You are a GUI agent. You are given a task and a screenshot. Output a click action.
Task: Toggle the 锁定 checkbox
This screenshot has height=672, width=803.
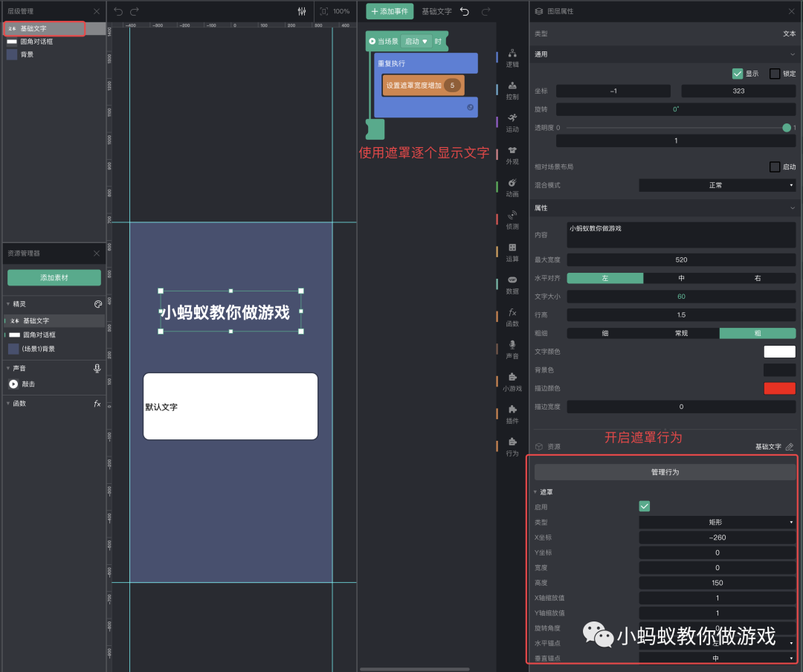pos(775,74)
